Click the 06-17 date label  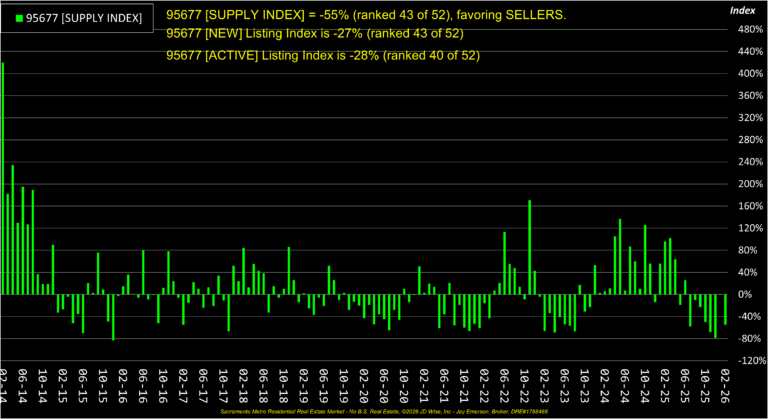[203, 386]
